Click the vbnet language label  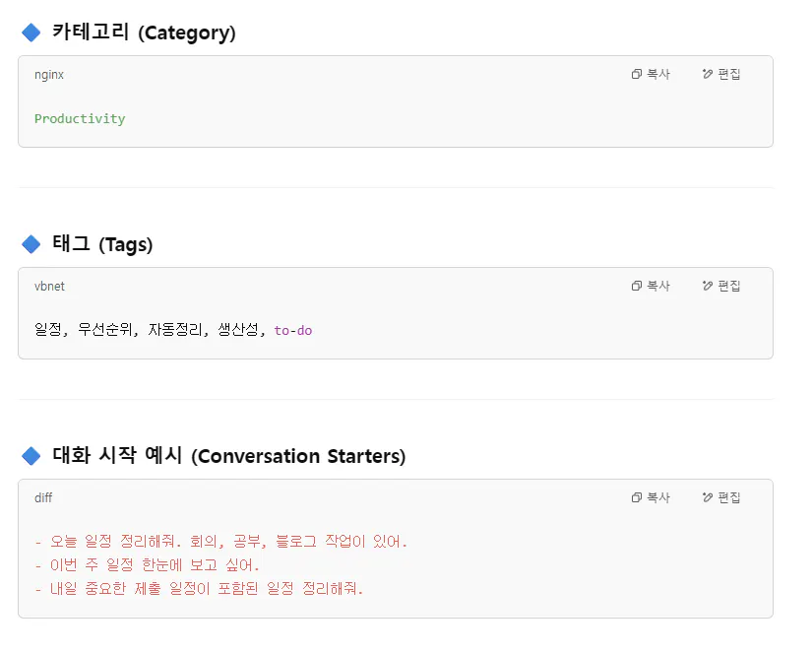tap(49, 287)
